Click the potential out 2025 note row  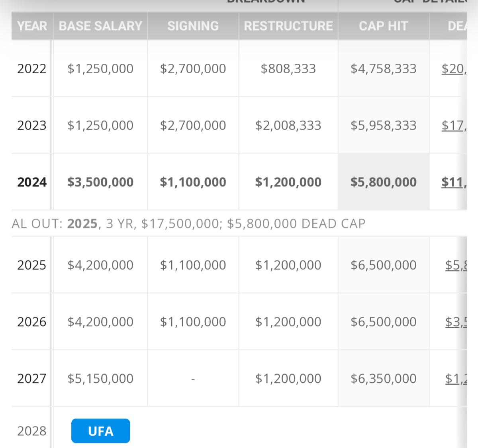pos(188,224)
